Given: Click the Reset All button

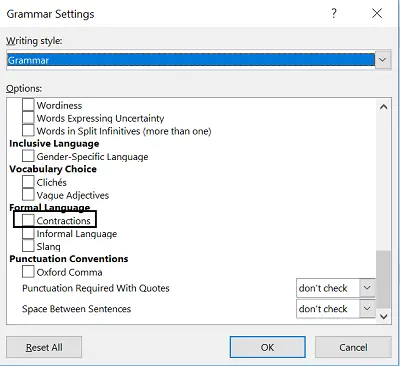Looking at the screenshot, I should [x=44, y=347].
